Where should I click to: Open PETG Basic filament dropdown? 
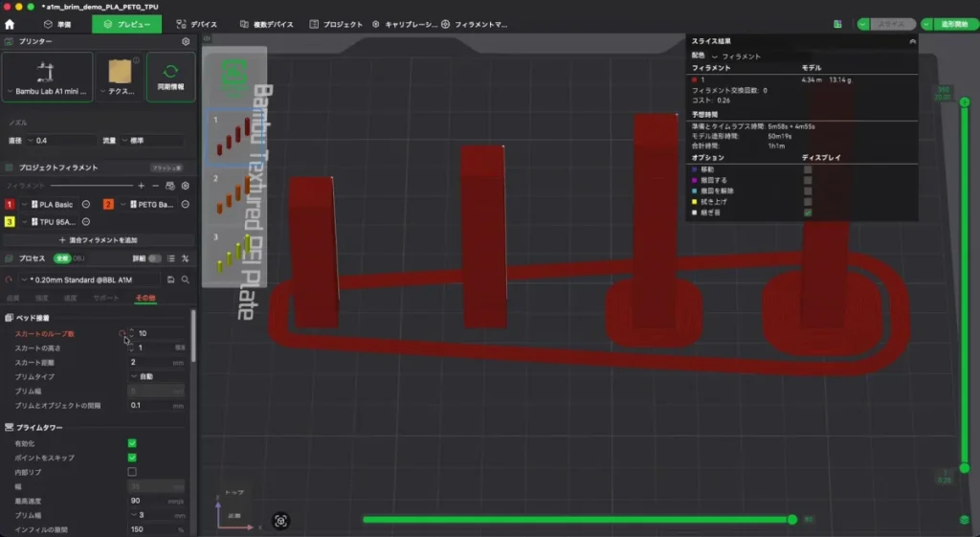click(x=148, y=205)
